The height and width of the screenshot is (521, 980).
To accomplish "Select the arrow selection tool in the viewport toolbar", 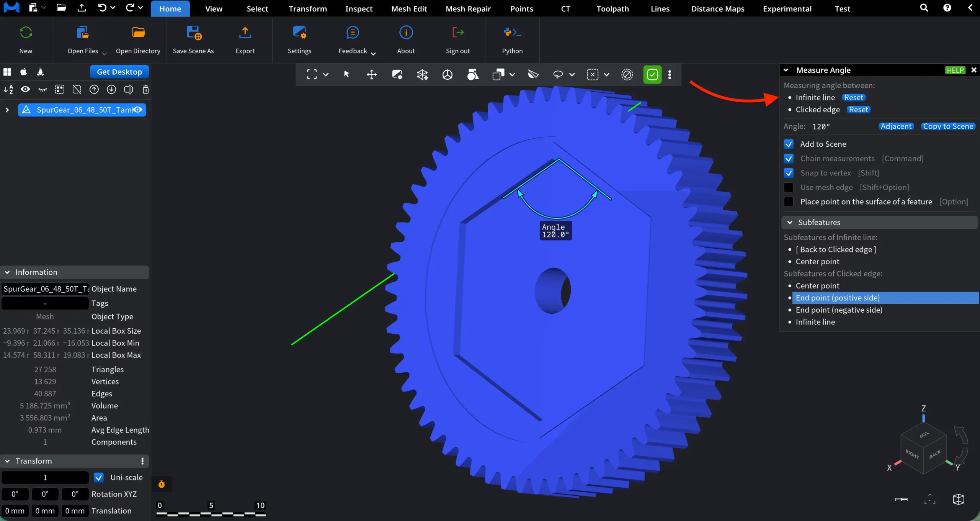I will [x=346, y=74].
